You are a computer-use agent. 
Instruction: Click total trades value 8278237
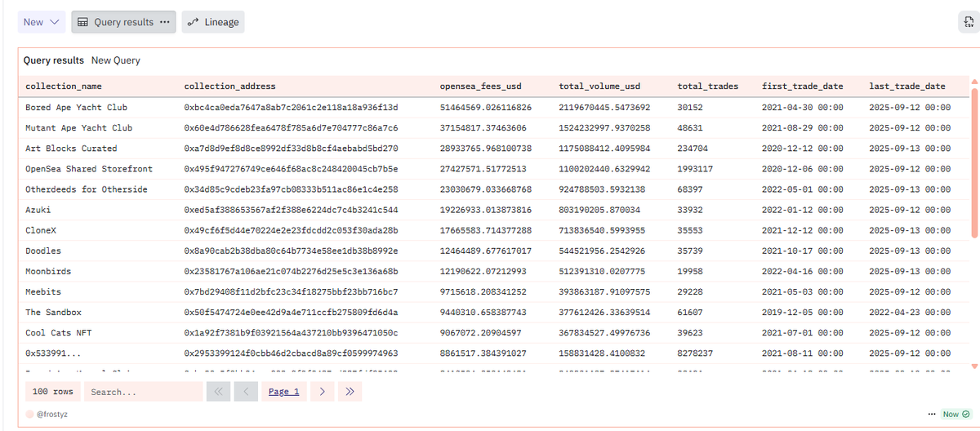pyautogui.click(x=696, y=353)
